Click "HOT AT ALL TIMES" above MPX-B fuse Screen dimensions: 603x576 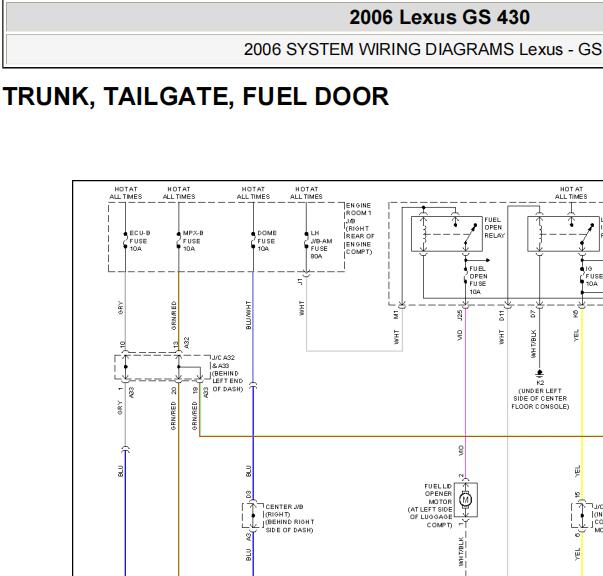[x=179, y=193]
